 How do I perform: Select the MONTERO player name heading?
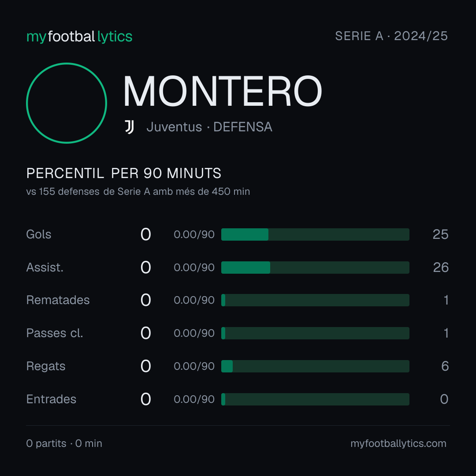click(223, 91)
